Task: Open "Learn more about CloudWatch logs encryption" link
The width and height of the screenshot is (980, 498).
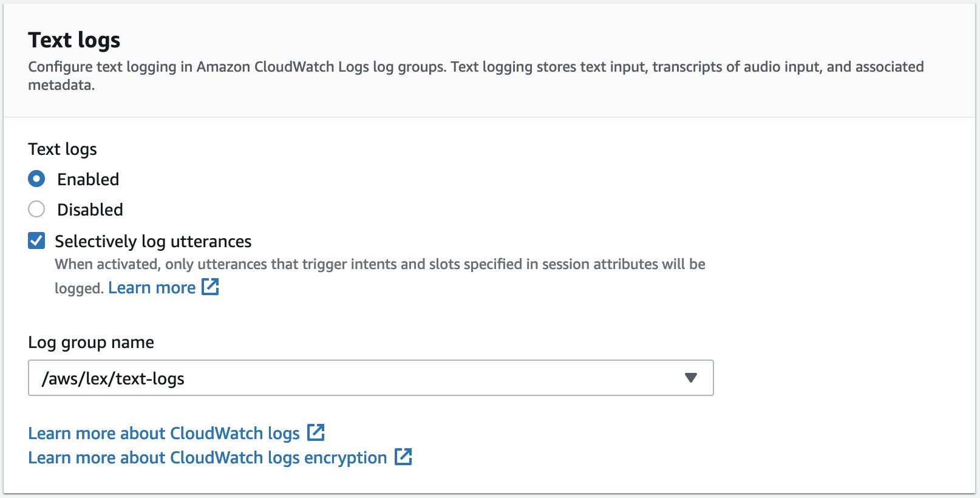Action: (207, 457)
